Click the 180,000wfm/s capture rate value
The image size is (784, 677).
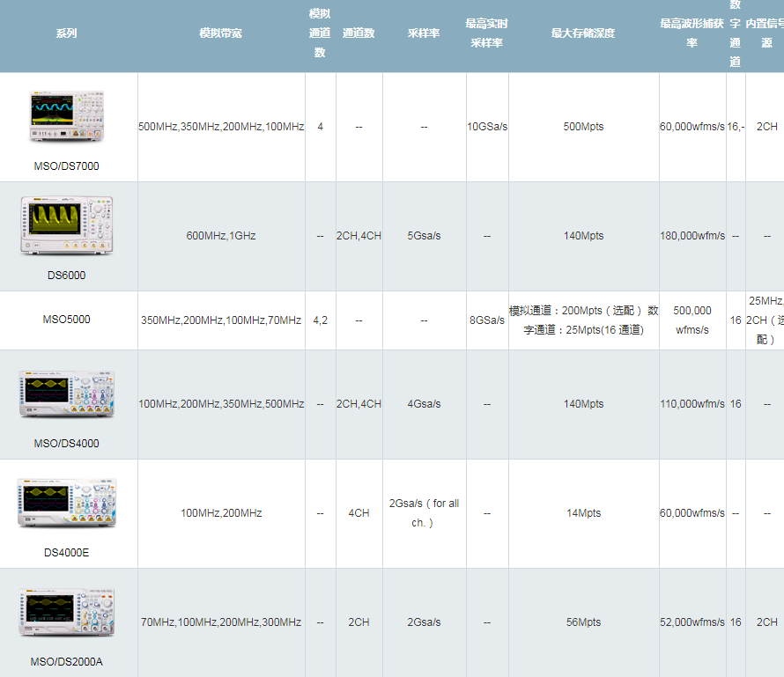tap(692, 236)
